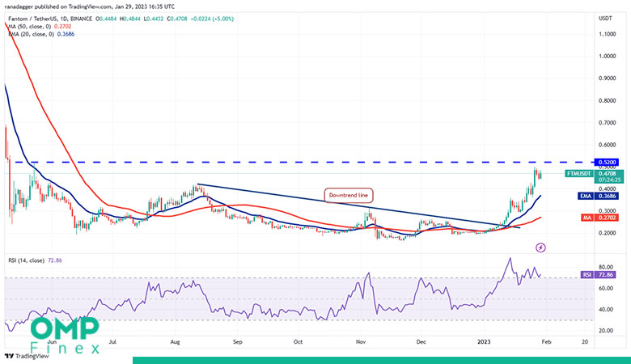Click the 0.9000 price axis value
Screen dimensions: 631x364
point(608,78)
